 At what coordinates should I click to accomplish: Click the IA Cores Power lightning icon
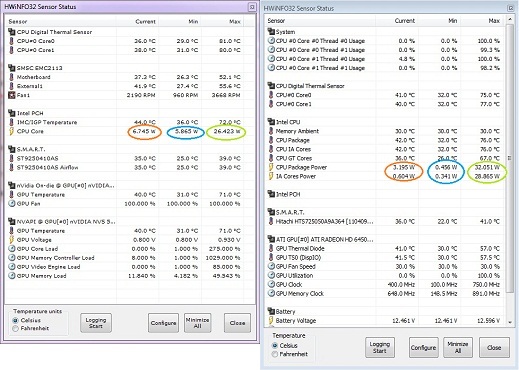[x=271, y=176]
